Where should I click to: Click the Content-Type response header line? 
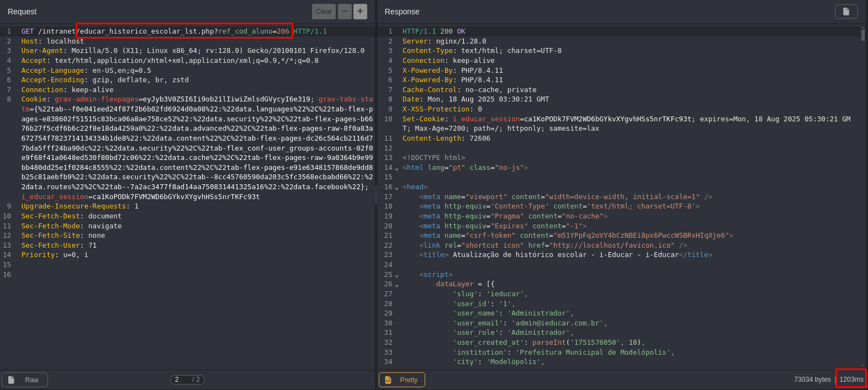[x=482, y=51]
